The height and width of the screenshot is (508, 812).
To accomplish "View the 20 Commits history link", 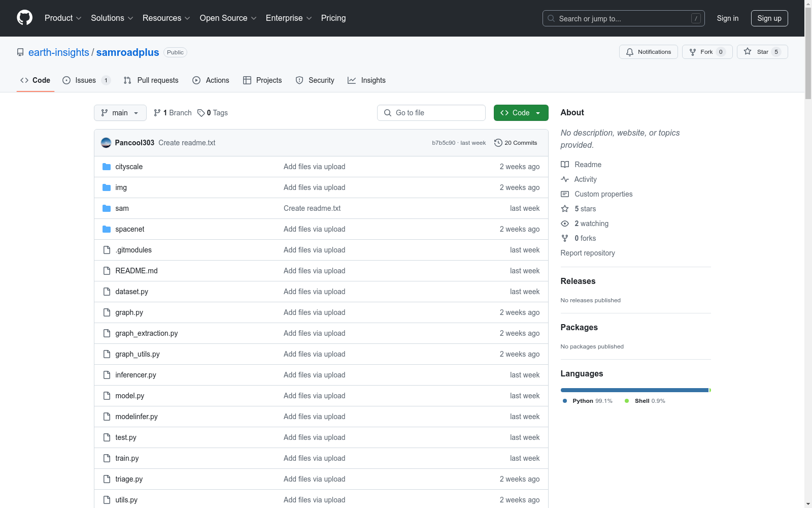I will coord(516,143).
